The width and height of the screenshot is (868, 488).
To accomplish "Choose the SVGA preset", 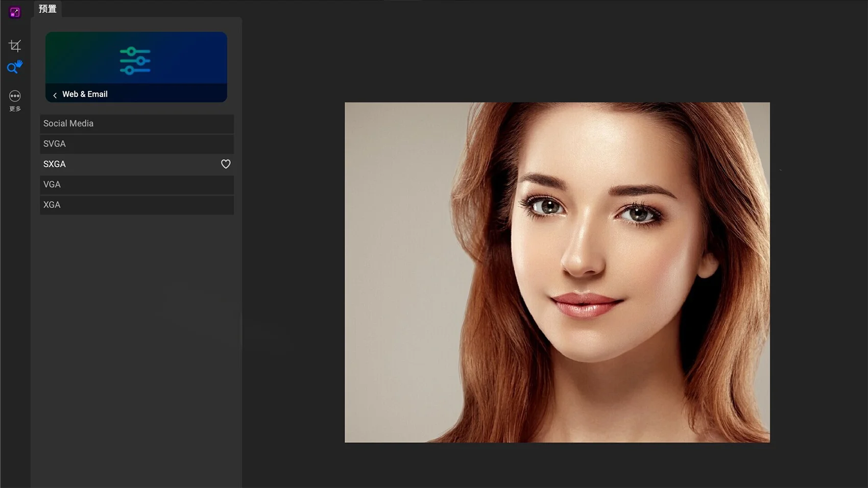I will 136,144.
